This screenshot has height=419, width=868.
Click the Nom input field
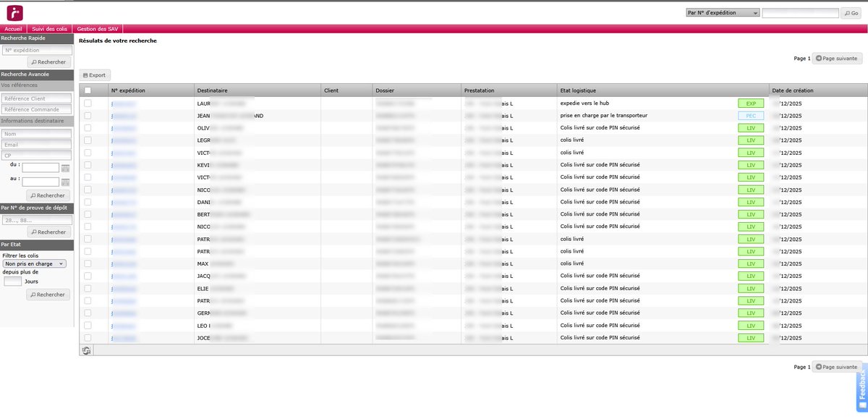pyautogui.click(x=37, y=134)
